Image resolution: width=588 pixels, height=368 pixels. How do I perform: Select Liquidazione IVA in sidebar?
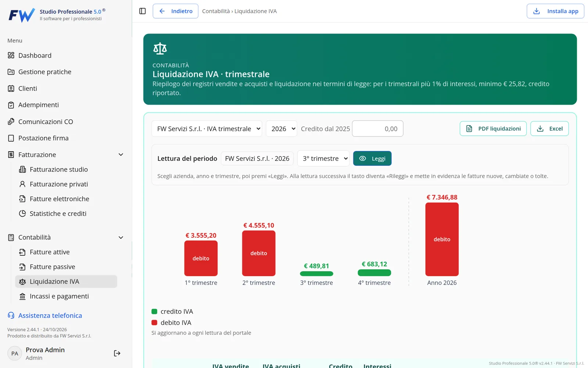click(x=66, y=282)
